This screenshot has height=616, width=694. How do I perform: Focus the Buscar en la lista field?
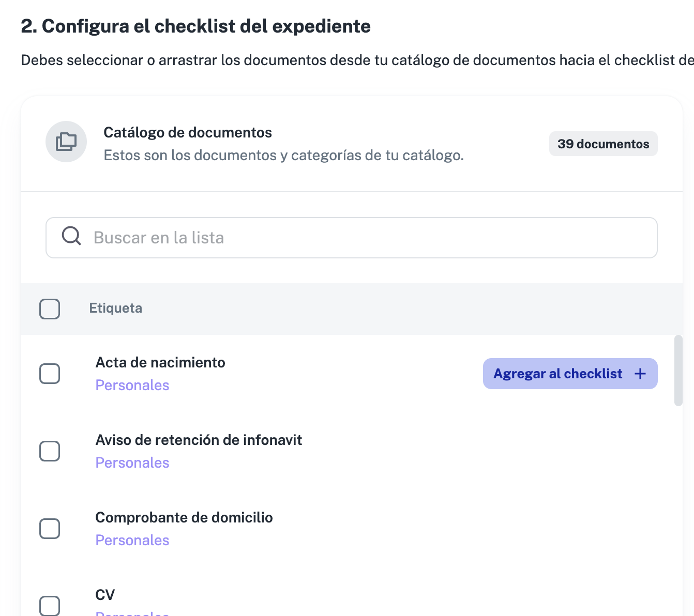click(x=352, y=238)
